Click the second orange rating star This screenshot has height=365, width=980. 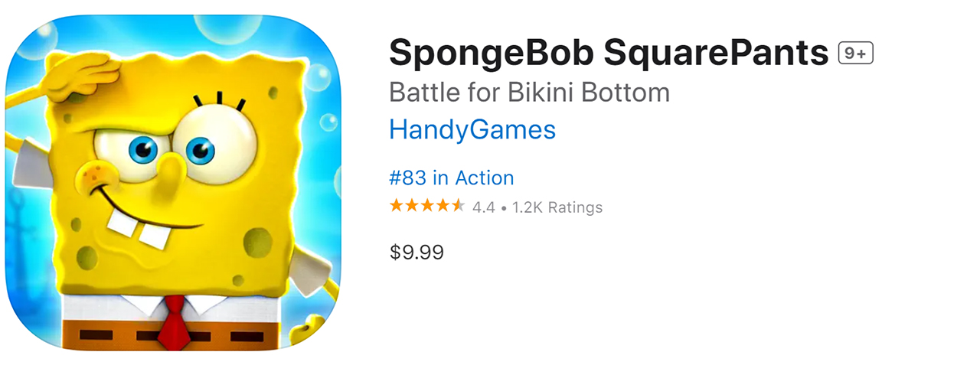[412, 206]
